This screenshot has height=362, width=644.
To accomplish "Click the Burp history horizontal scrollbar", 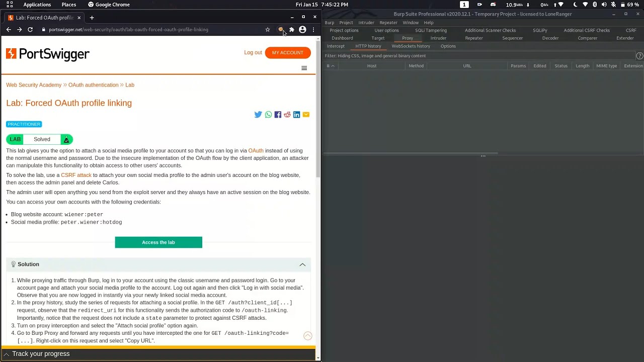I will [411, 153].
